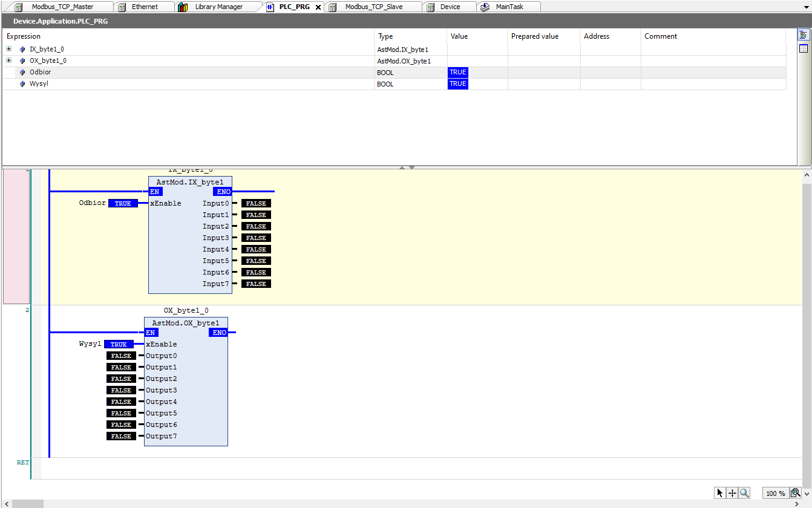Image resolution: width=812 pixels, height=508 pixels.
Task: Toggle the Output7 FALSE value
Action: point(121,436)
